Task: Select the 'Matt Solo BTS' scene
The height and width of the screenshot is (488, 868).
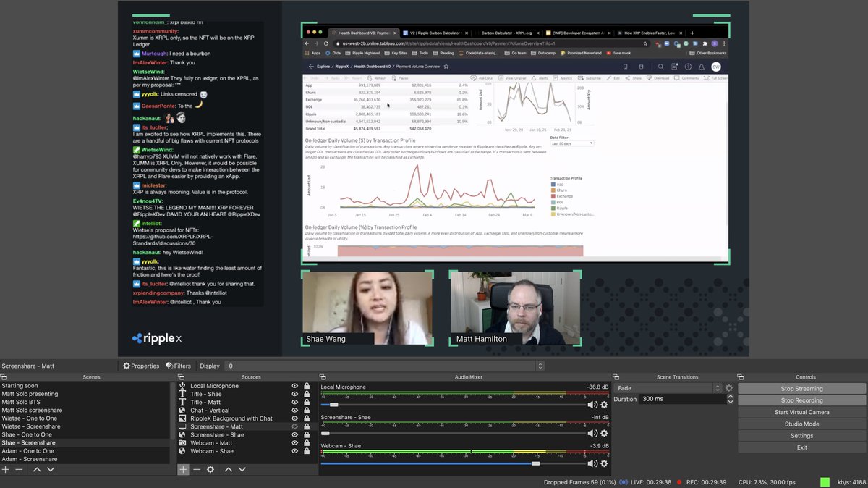Action: (85, 402)
